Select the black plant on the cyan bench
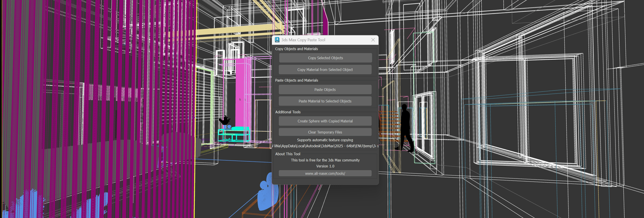 tap(224, 120)
